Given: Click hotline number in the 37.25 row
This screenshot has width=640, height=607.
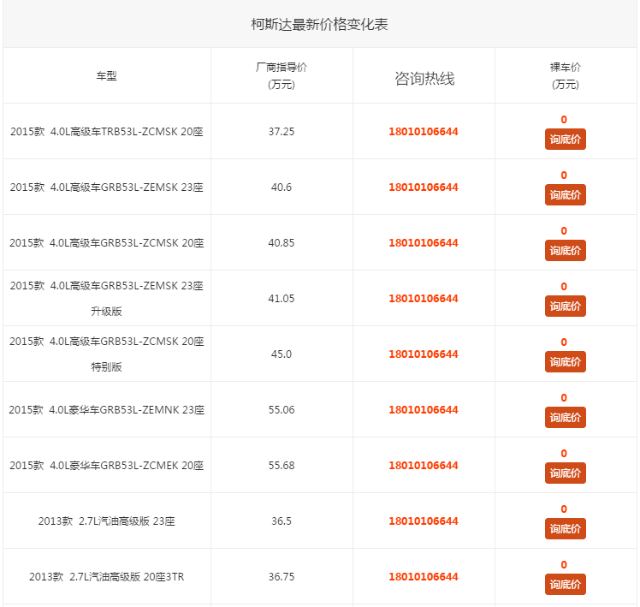Looking at the screenshot, I should 423,131.
